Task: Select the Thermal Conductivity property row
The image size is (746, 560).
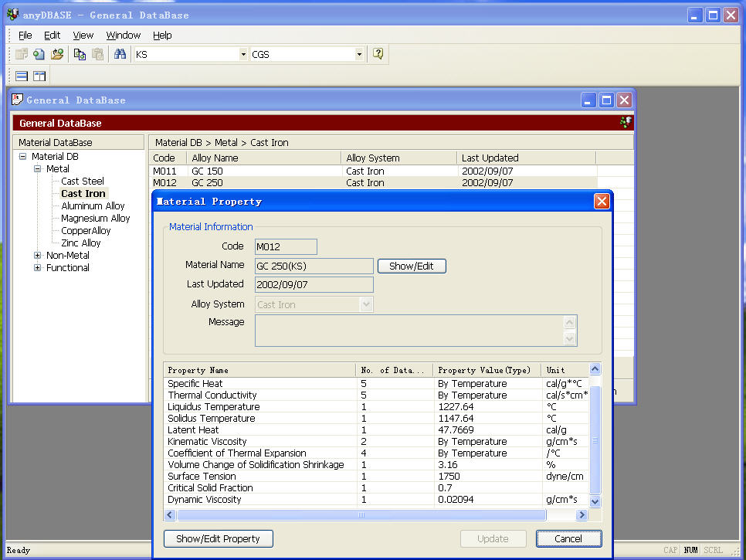Action: [x=377, y=395]
